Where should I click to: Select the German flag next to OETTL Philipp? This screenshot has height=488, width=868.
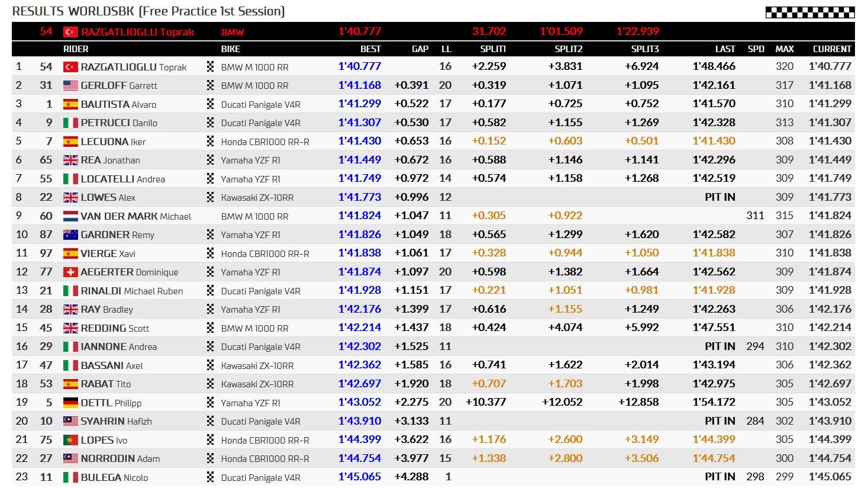71,403
